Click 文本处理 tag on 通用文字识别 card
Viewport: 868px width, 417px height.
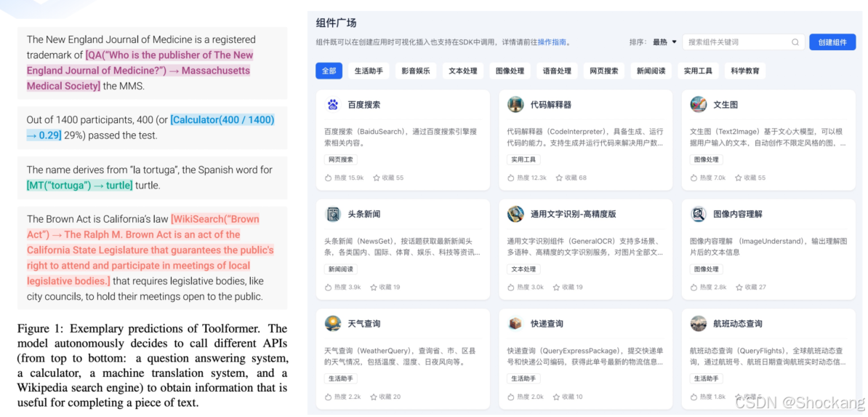point(523,269)
